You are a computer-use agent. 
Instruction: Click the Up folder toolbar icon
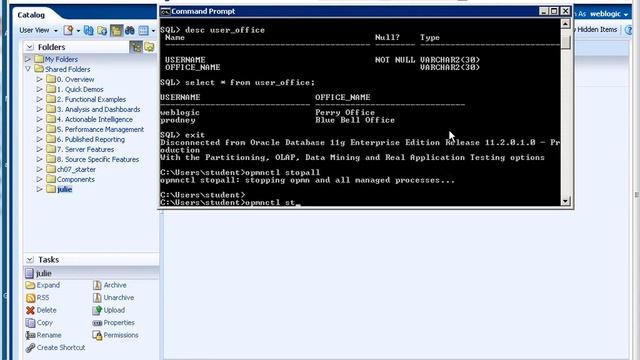102,30
